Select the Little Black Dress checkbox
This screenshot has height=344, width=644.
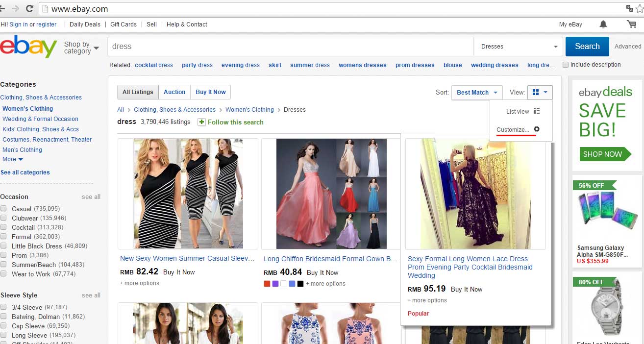[3, 246]
